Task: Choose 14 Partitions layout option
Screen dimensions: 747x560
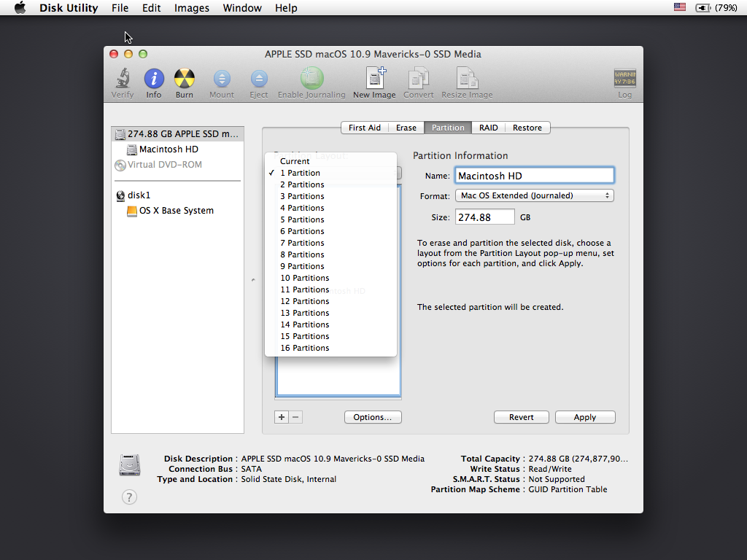Action: click(x=330, y=324)
